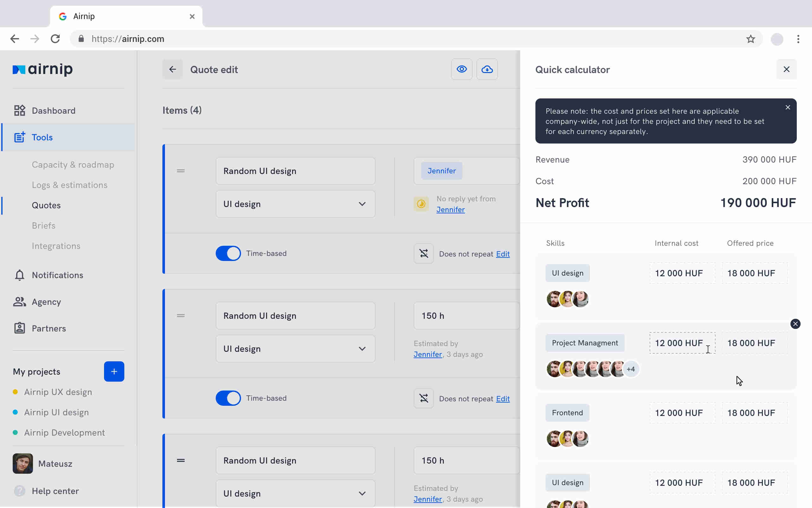Open Jennifer link under No reply yet
Viewport: 812px width, 508px height.
coord(451,210)
